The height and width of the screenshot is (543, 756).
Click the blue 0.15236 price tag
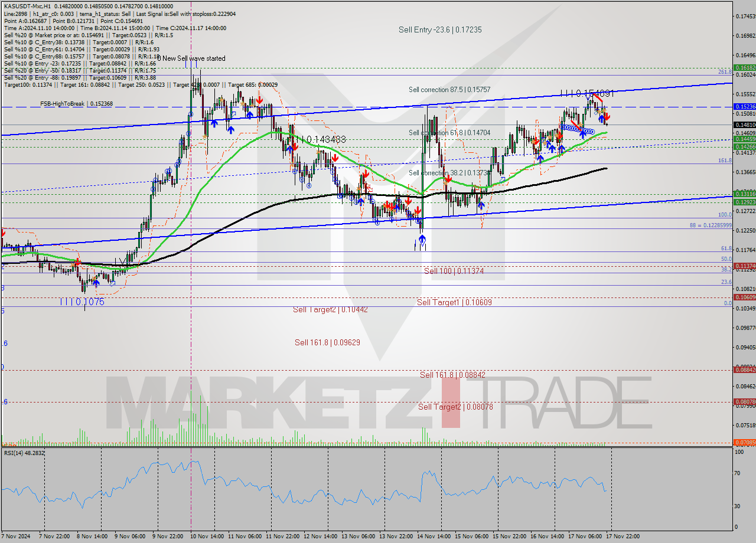pyautogui.click(x=744, y=106)
